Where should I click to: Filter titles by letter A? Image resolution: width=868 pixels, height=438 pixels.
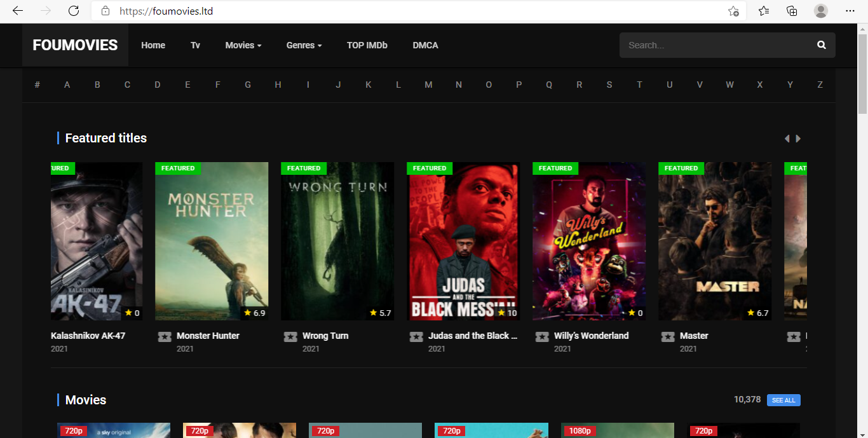[x=67, y=85]
